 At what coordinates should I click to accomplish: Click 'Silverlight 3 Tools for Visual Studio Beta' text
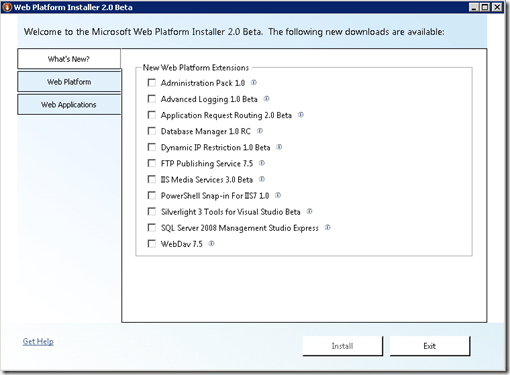tap(230, 212)
